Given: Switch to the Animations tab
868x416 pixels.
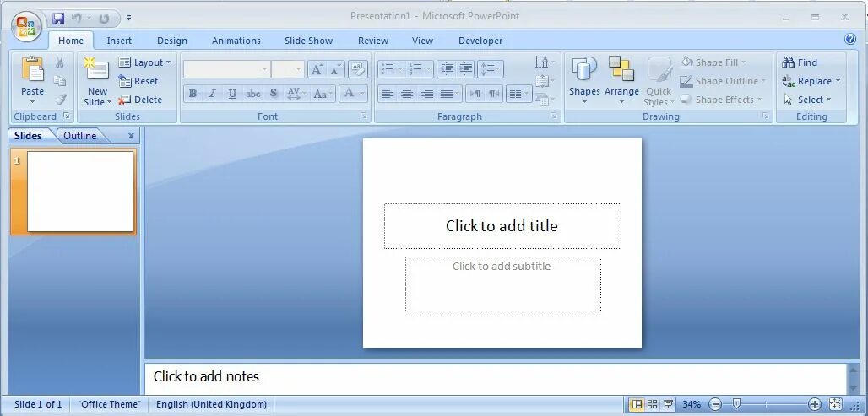Looking at the screenshot, I should click(x=236, y=41).
